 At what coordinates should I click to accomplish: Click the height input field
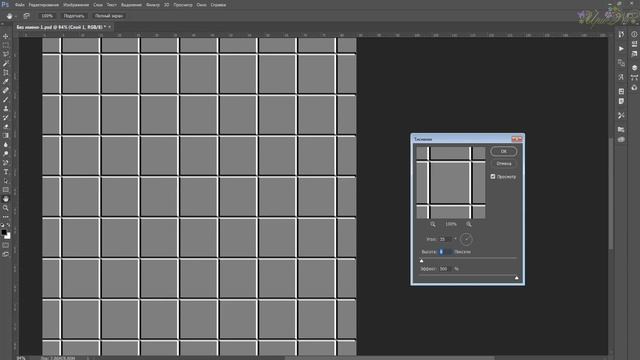click(445, 252)
